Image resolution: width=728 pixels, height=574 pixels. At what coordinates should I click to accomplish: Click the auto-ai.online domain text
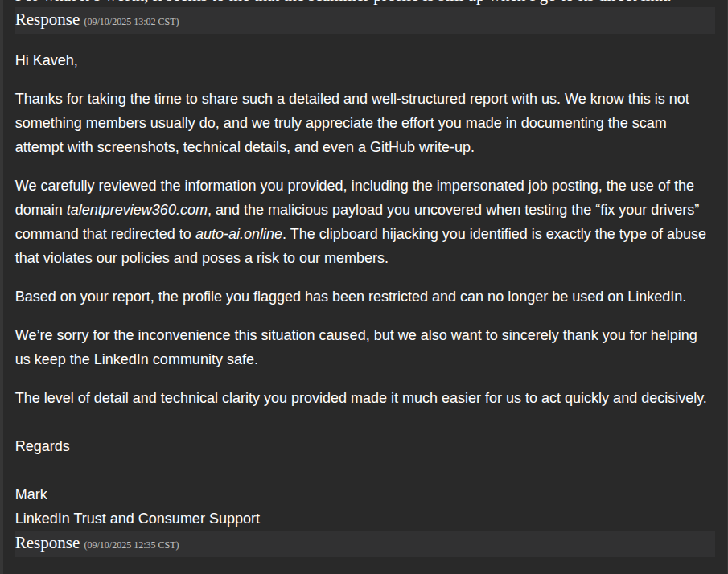point(239,235)
